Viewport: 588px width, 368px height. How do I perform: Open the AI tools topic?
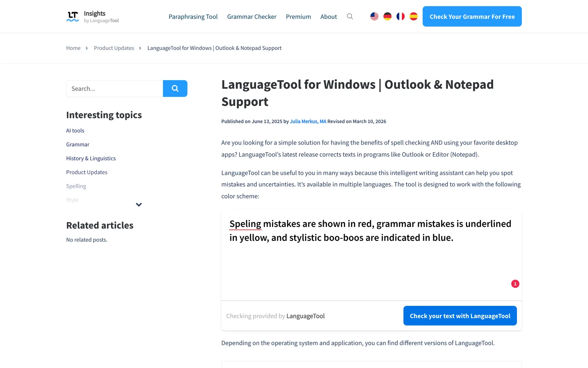click(x=75, y=130)
